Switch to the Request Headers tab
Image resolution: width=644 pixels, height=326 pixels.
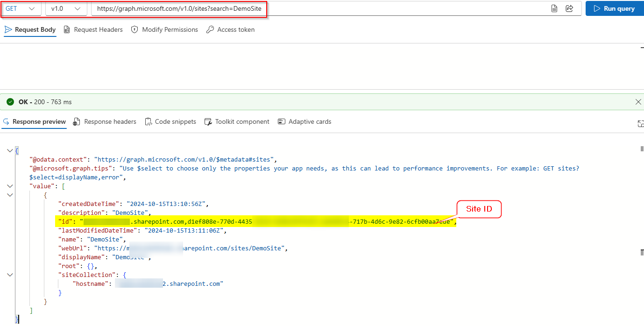coord(98,29)
